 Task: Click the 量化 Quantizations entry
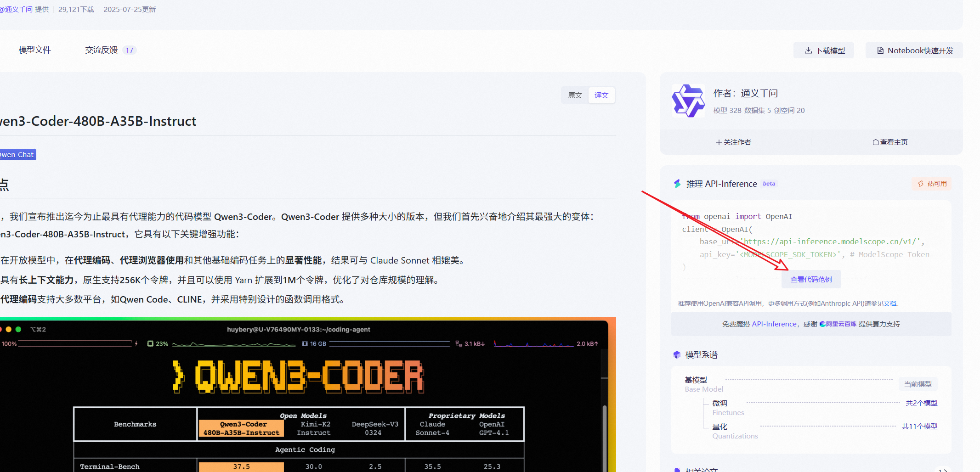point(735,431)
